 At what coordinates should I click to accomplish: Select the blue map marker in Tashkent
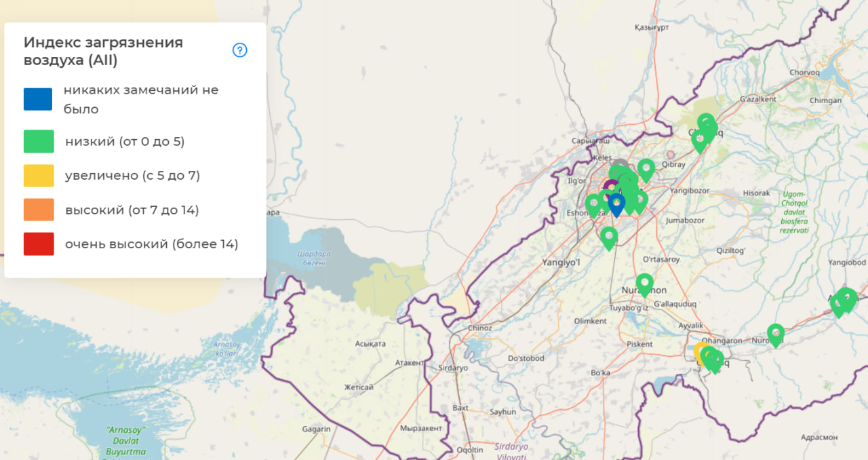[x=616, y=202]
